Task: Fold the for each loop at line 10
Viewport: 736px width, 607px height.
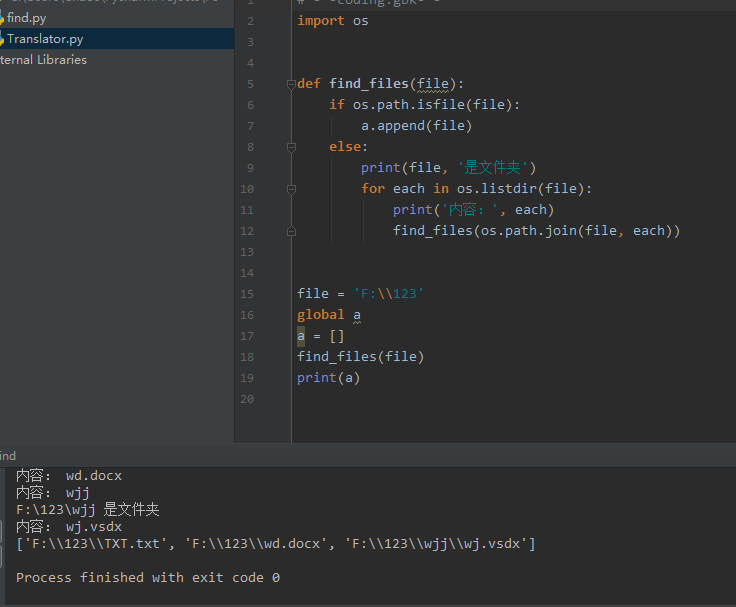Action: [291, 189]
